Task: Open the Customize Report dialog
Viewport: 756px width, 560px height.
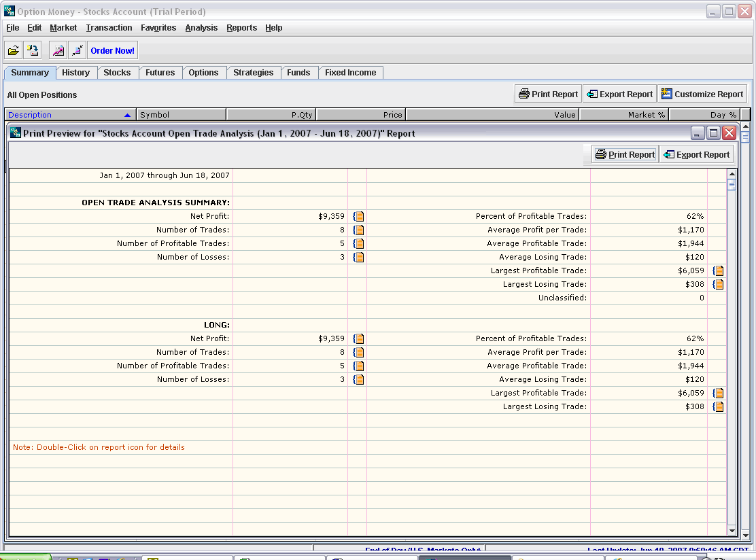Action: tap(702, 93)
